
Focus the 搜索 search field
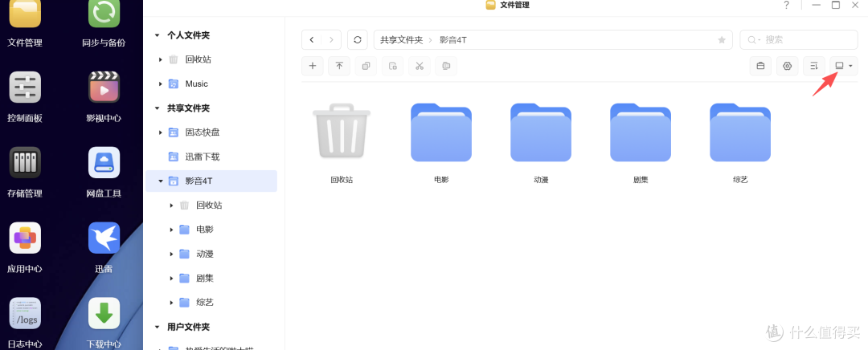pyautogui.click(x=799, y=40)
